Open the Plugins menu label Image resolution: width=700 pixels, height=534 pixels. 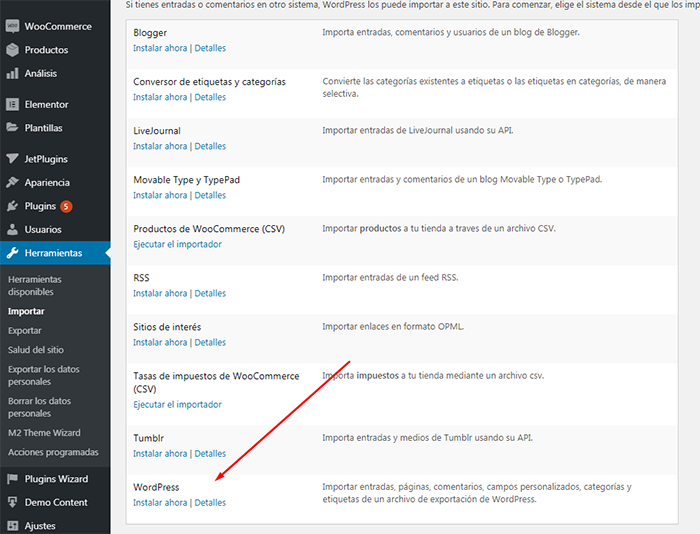coord(40,206)
